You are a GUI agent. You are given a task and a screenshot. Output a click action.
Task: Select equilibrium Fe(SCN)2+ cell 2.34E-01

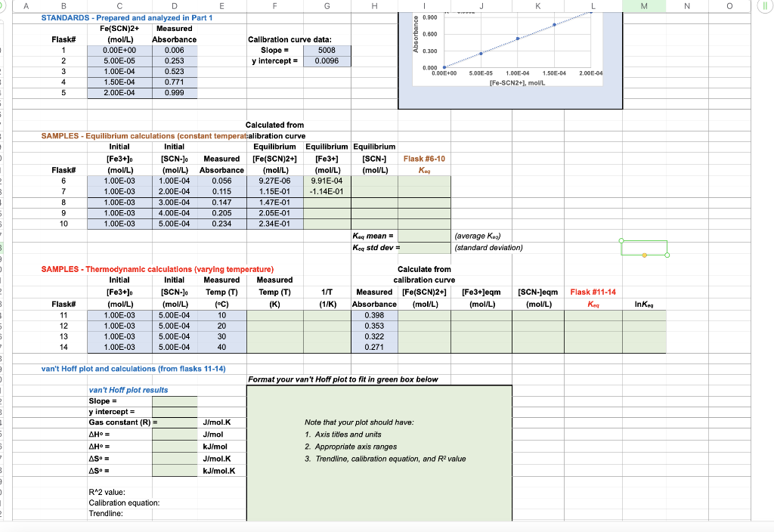click(x=274, y=224)
